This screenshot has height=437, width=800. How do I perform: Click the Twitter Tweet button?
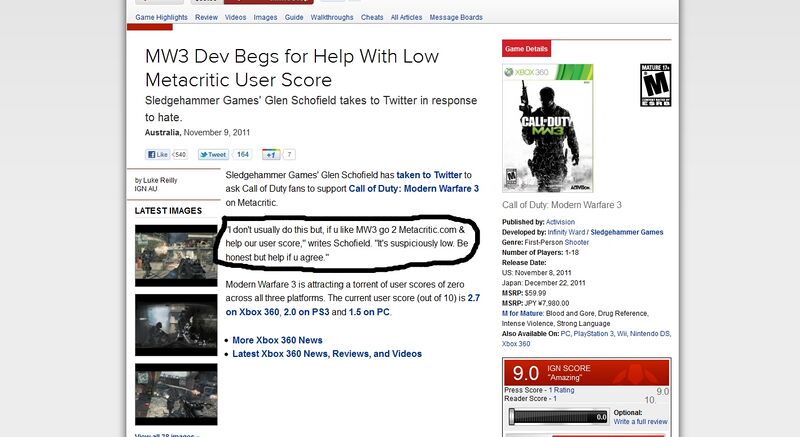coord(213,155)
